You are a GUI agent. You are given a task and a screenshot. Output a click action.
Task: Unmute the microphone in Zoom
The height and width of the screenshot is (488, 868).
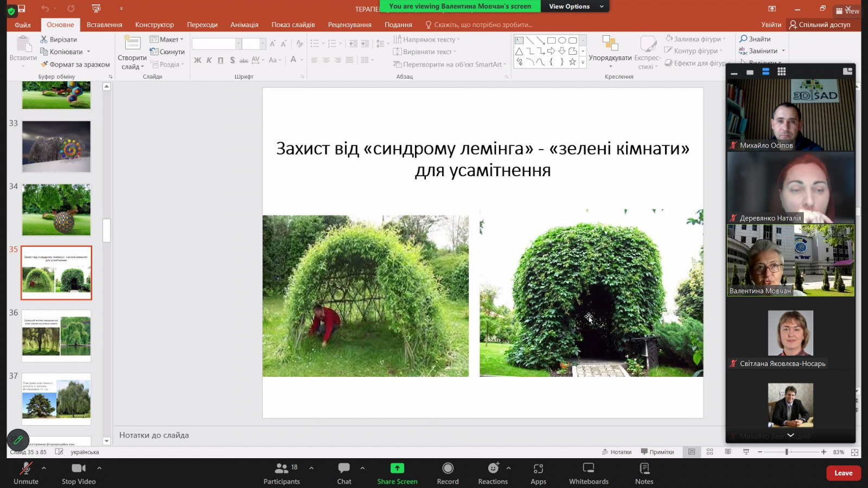click(26, 473)
